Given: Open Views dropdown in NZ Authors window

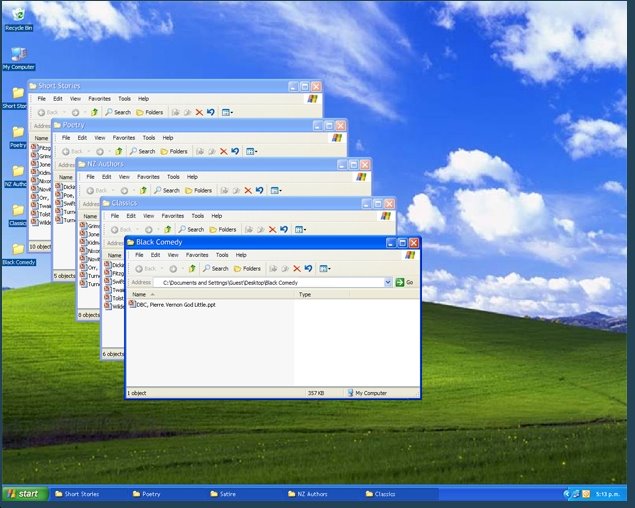Looking at the screenshot, I should coord(276,190).
